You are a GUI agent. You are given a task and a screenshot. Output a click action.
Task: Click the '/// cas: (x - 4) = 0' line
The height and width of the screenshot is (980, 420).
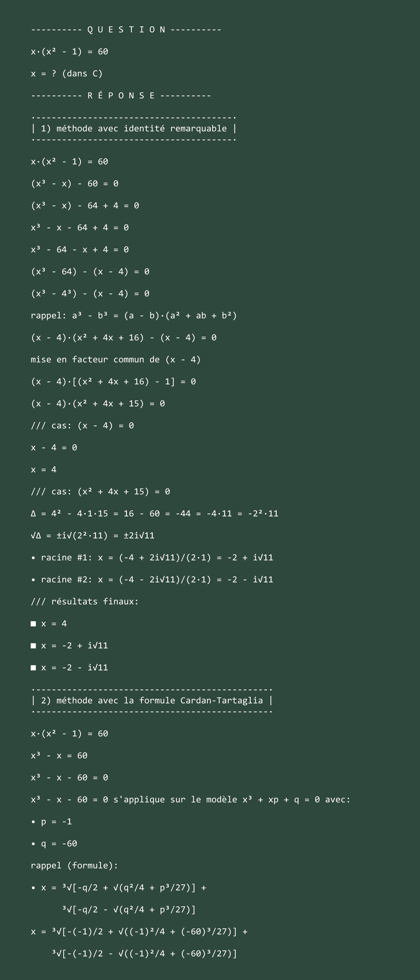(82, 425)
